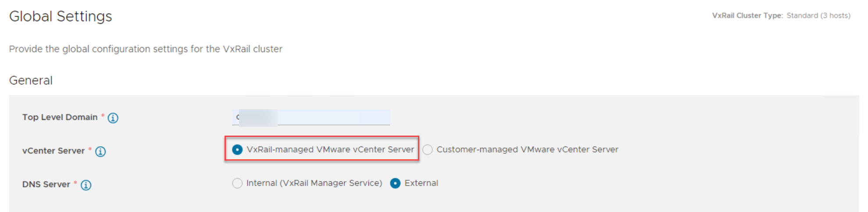The height and width of the screenshot is (212, 868).
Task: Click the 'External' option label text
Action: click(421, 183)
